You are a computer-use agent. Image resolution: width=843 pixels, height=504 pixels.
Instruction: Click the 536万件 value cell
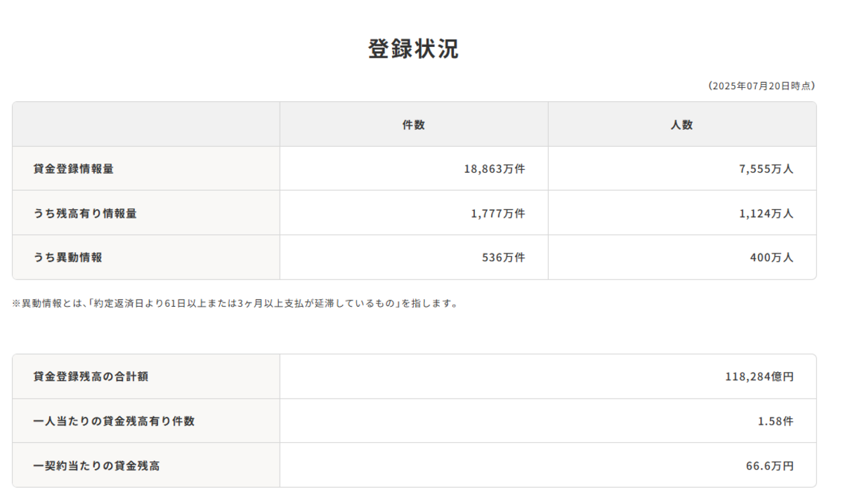pyautogui.click(x=503, y=258)
